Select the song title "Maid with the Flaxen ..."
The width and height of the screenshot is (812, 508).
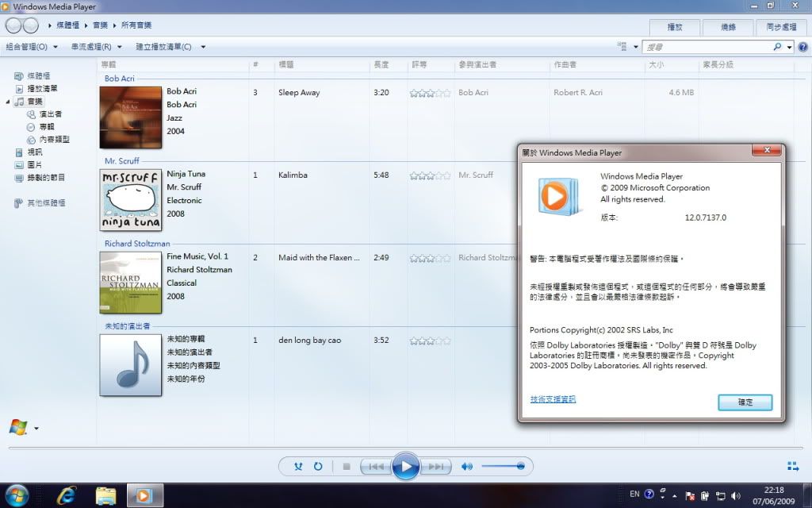coord(319,258)
